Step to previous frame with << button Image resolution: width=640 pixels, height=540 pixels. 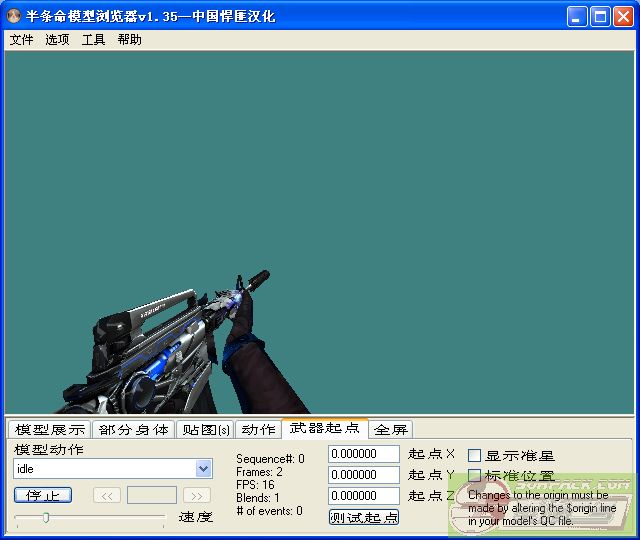click(x=107, y=496)
